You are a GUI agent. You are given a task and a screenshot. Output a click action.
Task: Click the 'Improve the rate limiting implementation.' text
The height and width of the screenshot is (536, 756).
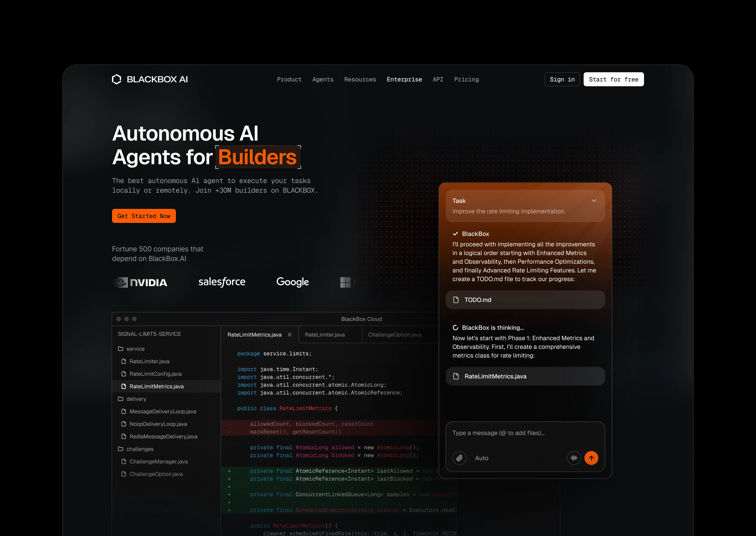[x=509, y=211]
